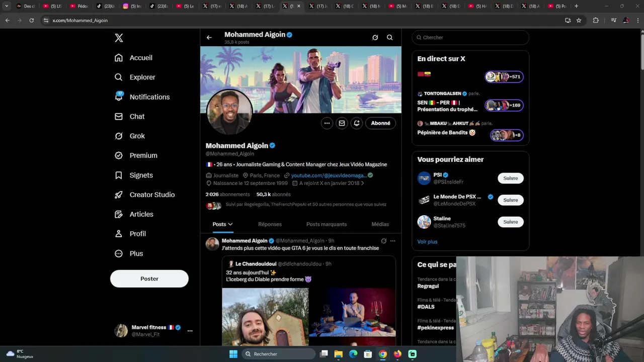
Task: View the 2 026 abonnements list
Action: [227, 195]
